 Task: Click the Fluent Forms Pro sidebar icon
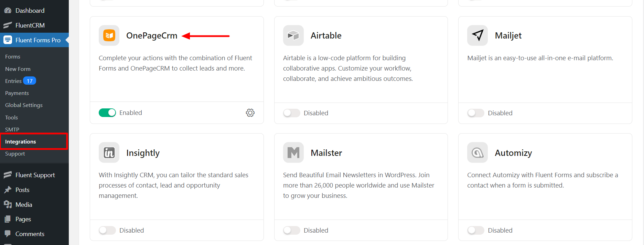click(x=8, y=40)
